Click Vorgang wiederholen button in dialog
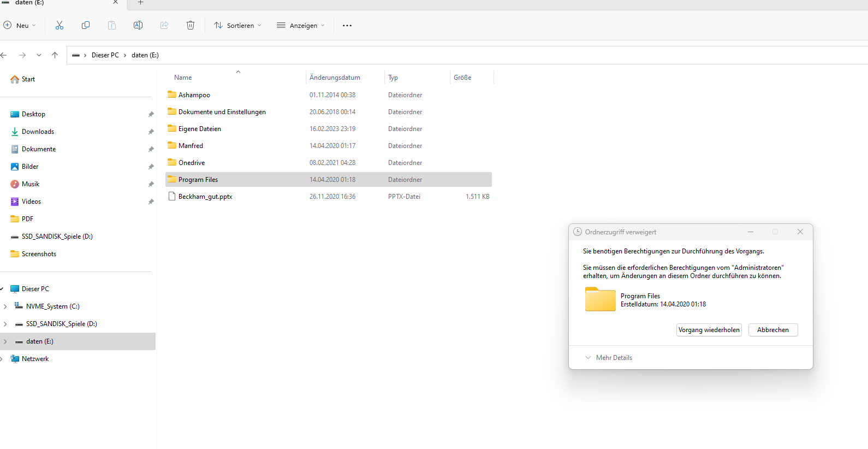868x449 pixels. (709, 330)
